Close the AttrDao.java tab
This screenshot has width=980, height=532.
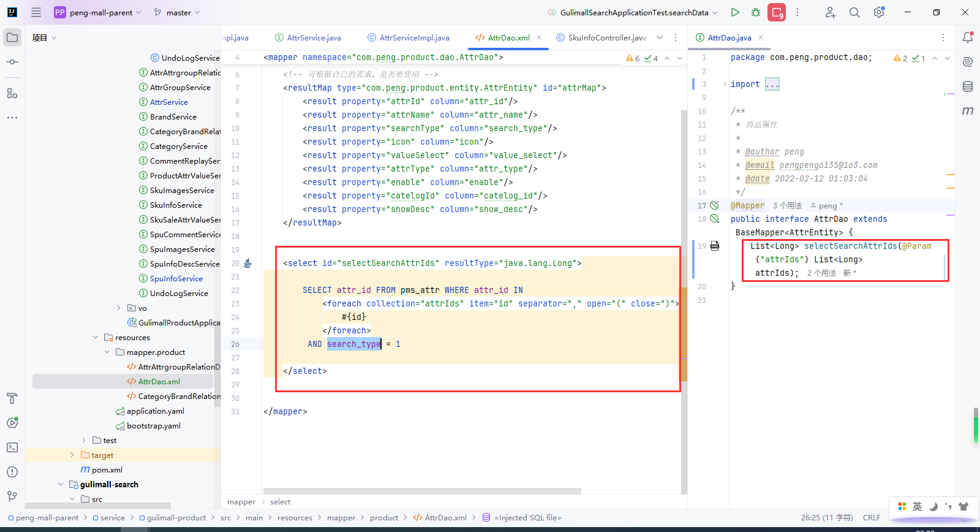click(x=761, y=37)
